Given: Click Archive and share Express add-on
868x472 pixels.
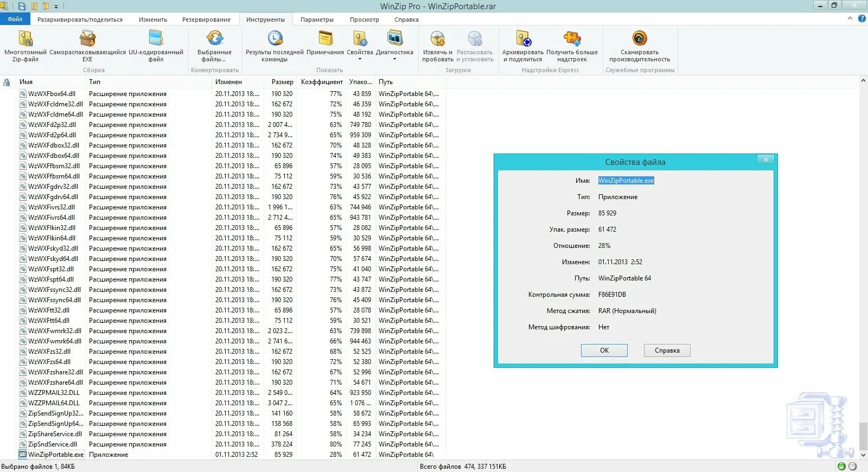Looking at the screenshot, I should [x=522, y=47].
